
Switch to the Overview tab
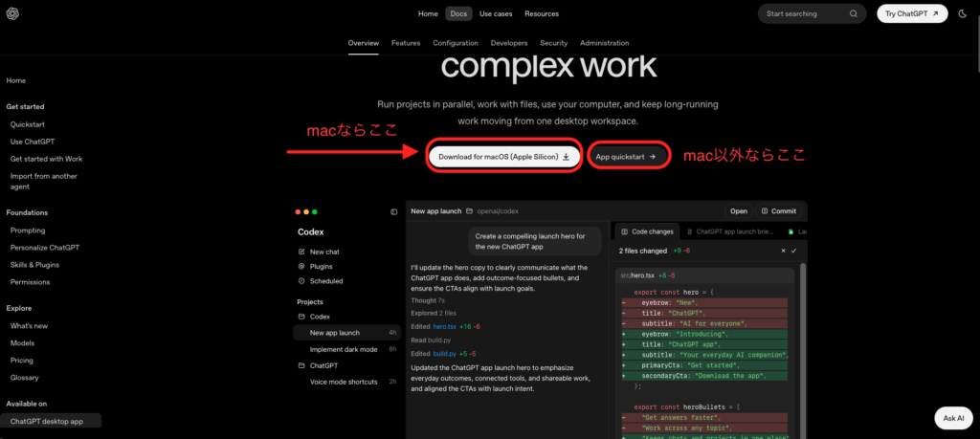[364, 43]
